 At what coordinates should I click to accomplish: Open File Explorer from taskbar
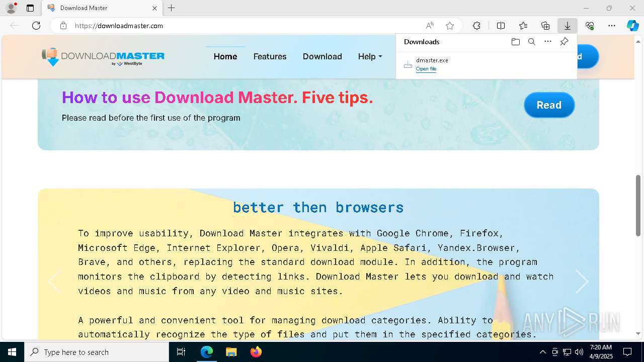pos(231,352)
